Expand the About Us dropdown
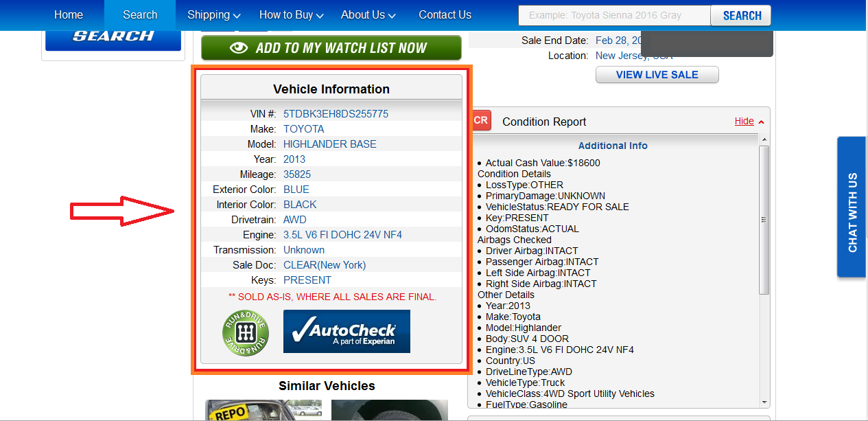This screenshot has width=868, height=421. [x=368, y=14]
